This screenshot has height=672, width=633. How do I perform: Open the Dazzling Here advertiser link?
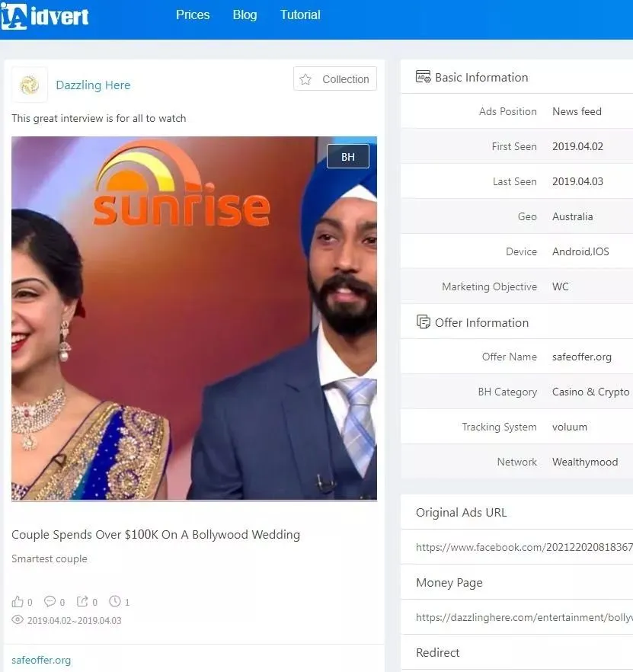click(x=93, y=85)
